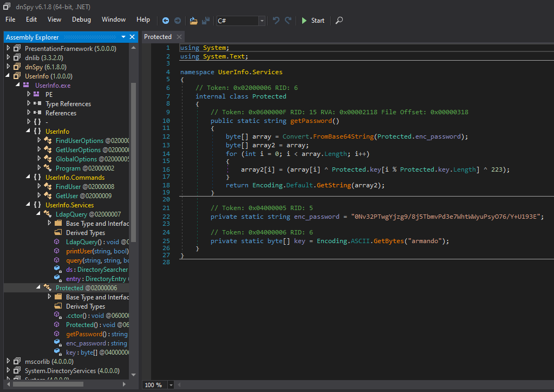Open the Window menu

[x=113, y=19]
